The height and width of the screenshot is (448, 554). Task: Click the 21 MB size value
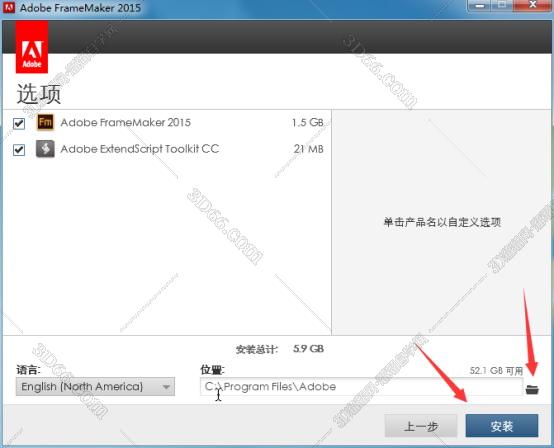(308, 149)
